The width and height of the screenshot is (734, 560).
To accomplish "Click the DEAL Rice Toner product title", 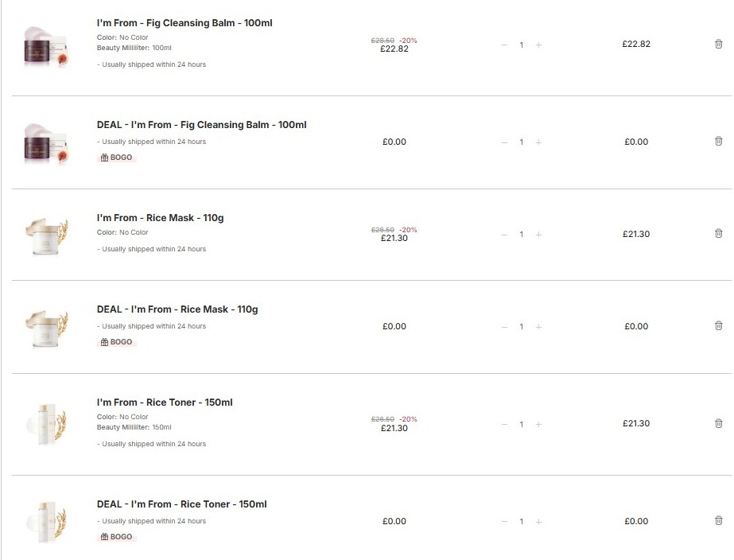I will point(181,504).
